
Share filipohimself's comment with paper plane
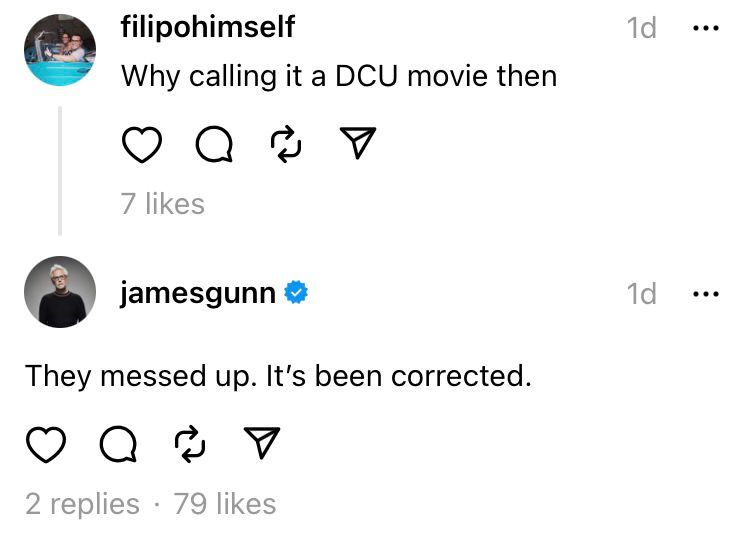(x=358, y=147)
